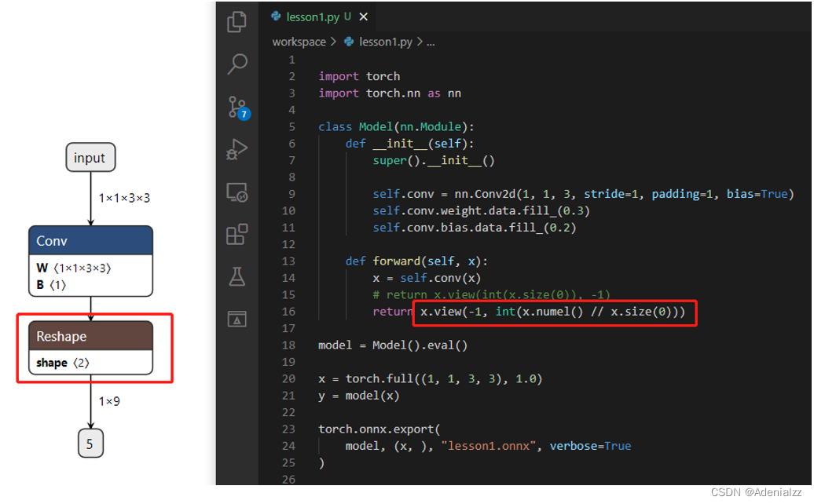Screen dimensions: 814x504
Task: Click 'def __init__(self):' line
Action: point(409,144)
